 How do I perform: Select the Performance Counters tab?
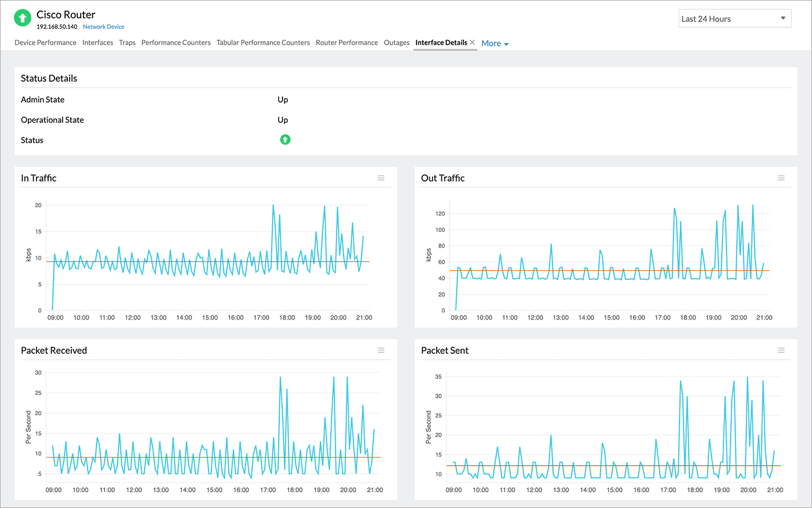click(176, 42)
